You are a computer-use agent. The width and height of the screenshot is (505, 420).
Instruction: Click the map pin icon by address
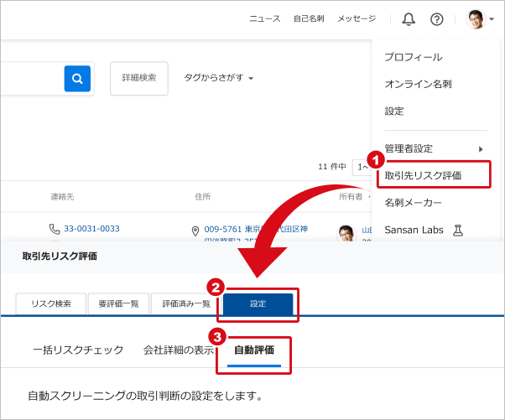click(195, 230)
